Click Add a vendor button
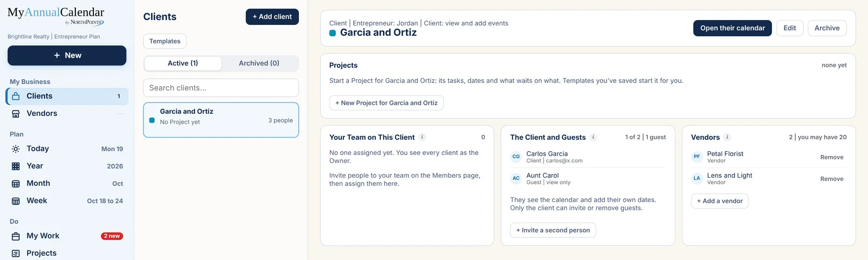The height and width of the screenshot is (260, 868). (x=720, y=201)
